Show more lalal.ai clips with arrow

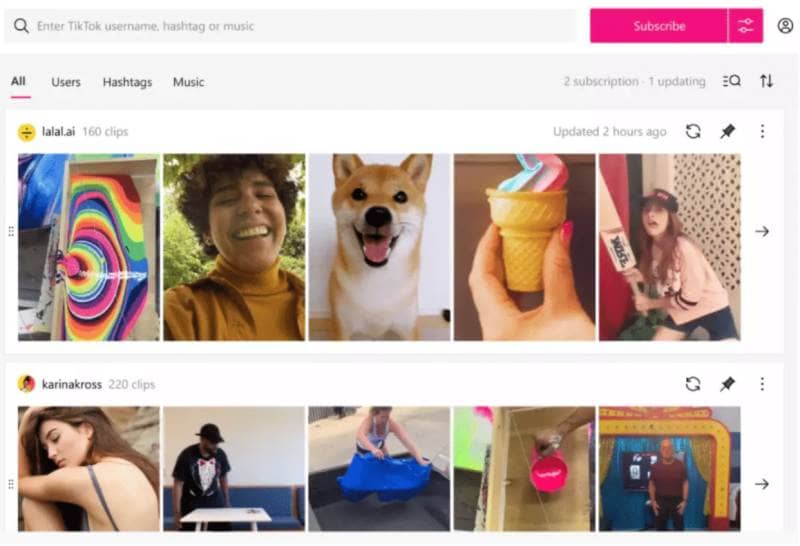762,232
